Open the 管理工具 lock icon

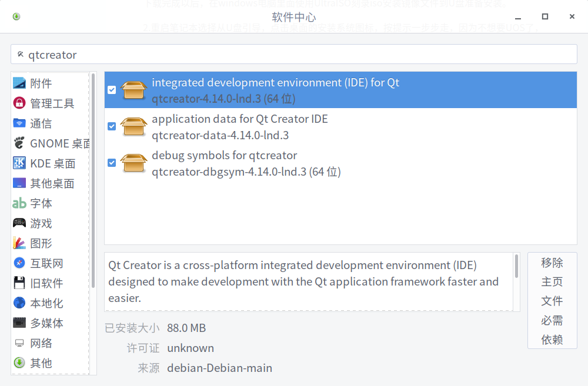(x=19, y=103)
